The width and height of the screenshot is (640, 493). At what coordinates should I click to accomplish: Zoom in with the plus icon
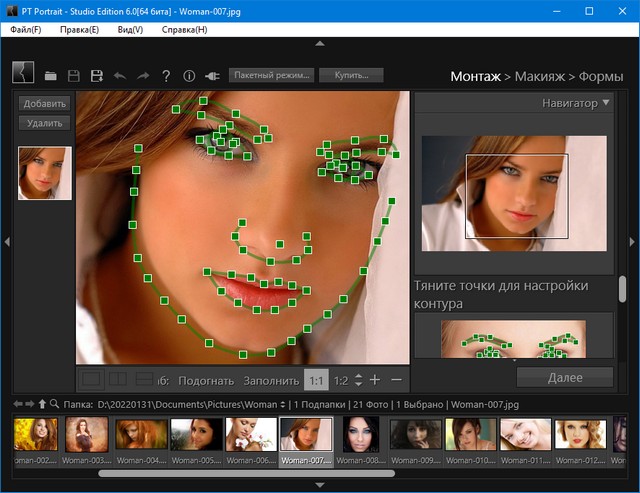point(375,379)
